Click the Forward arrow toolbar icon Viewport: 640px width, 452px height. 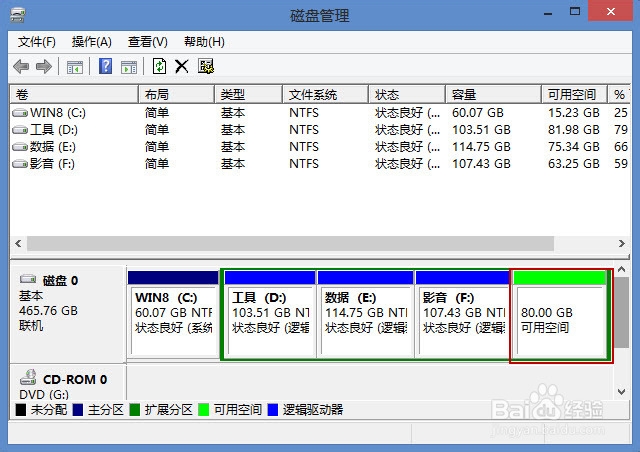[x=44, y=66]
